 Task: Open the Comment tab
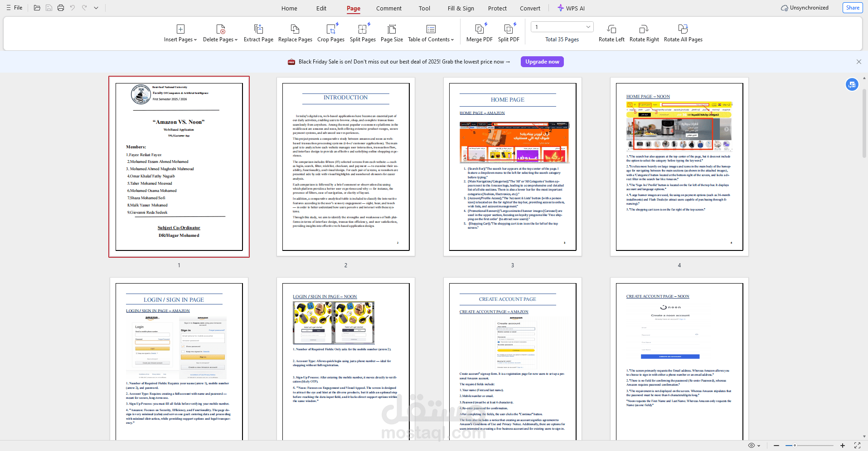[389, 8]
